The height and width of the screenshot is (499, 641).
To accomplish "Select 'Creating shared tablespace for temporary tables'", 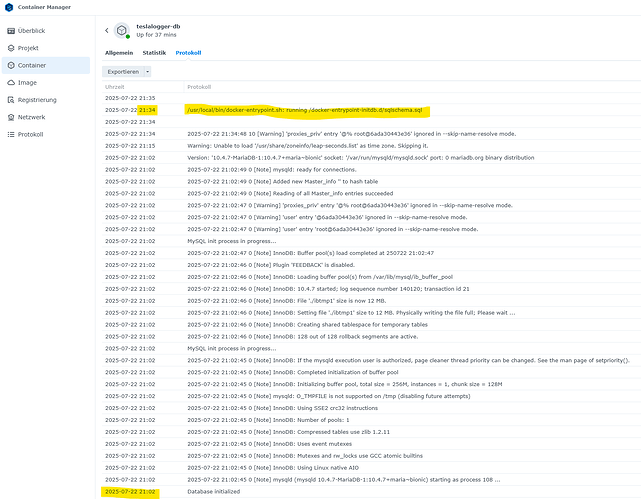I will [371, 324].
